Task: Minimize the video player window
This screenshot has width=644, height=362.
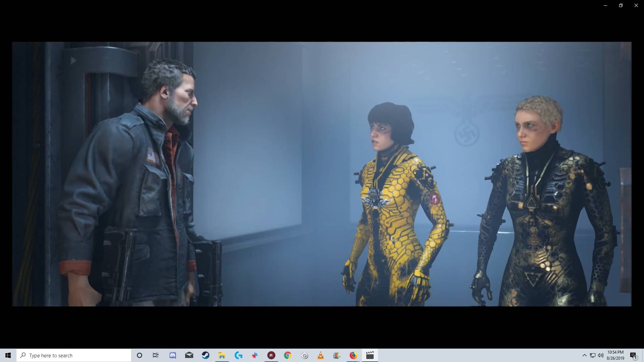Action: coord(605,5)
